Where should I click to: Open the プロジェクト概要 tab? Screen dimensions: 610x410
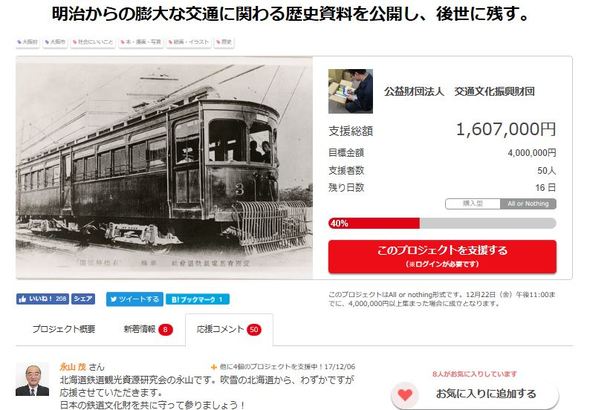click(x=64, y=329)
